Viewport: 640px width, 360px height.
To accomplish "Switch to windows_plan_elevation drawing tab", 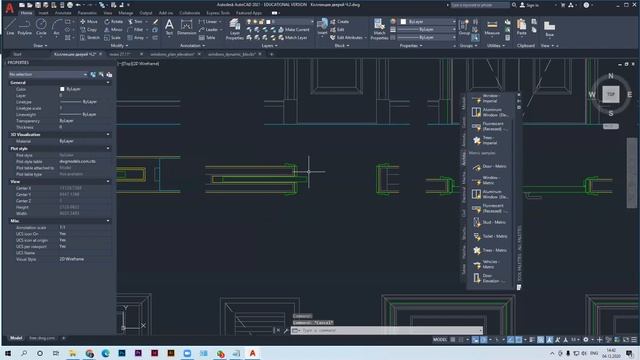I will [x=172, y=54].
